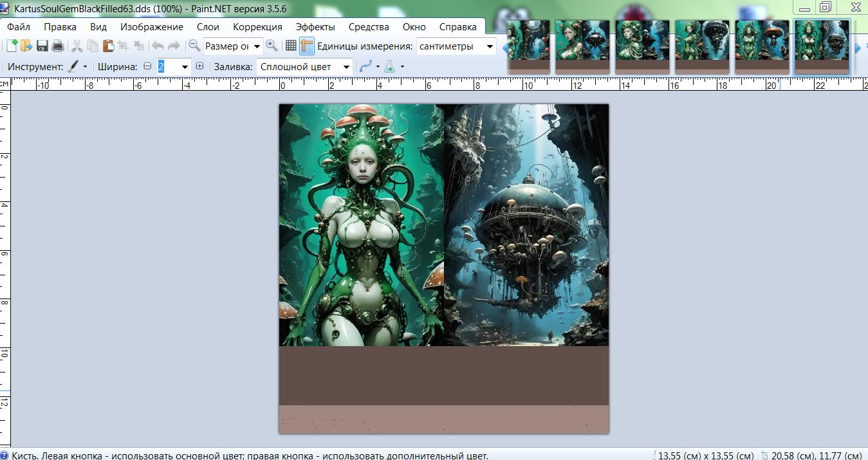Toggle the rulers display button

pyautogui.click(x=306, y=46)
